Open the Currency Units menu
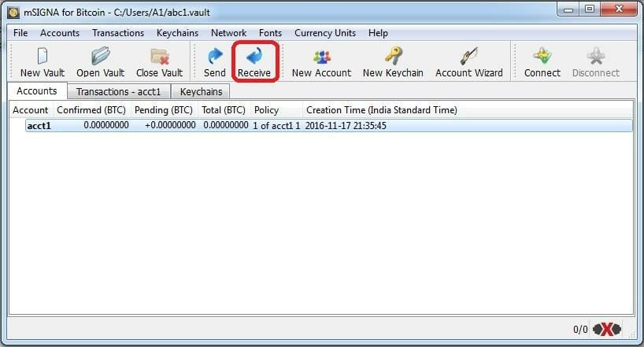 325,33
